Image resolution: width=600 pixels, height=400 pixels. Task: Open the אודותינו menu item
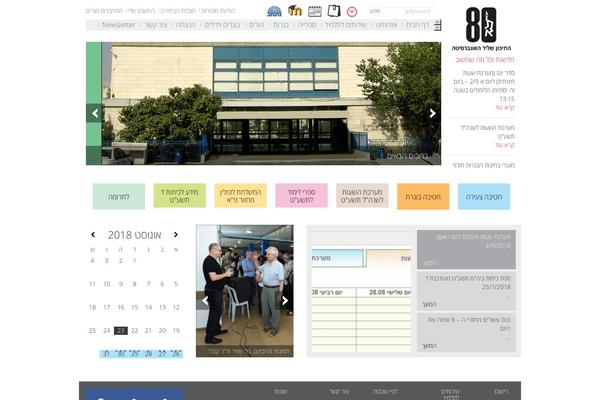coord(386,25)
